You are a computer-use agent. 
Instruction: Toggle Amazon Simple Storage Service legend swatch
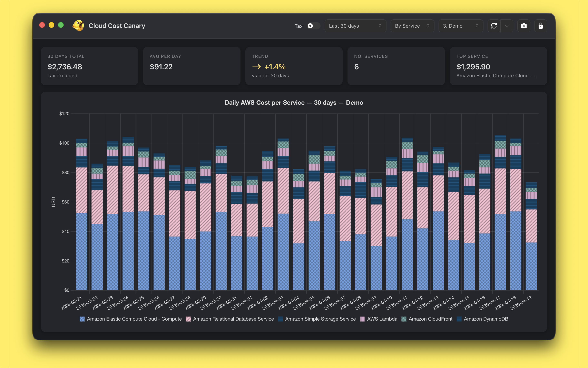(280, 319)
